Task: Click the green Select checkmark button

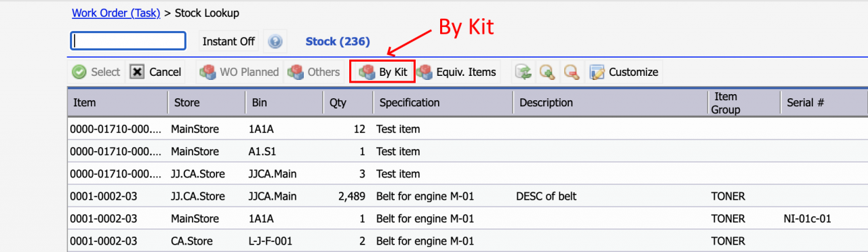Action: coord(96,72)
